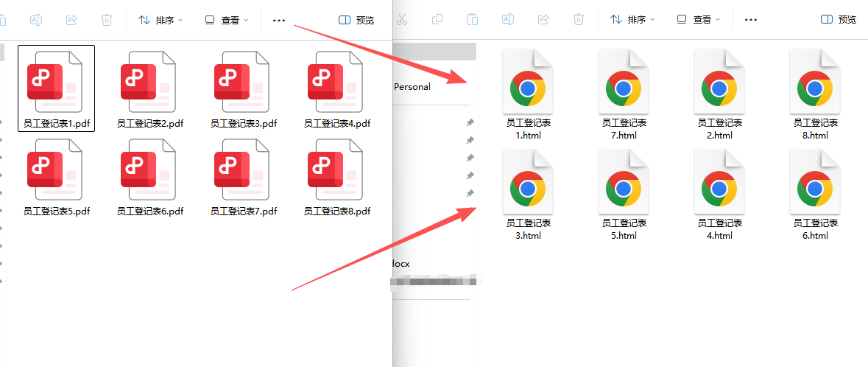The image size is (868, 367).
Task: Select the Chrome icon of 员工登记表2.html
Action: pos(719,82)
